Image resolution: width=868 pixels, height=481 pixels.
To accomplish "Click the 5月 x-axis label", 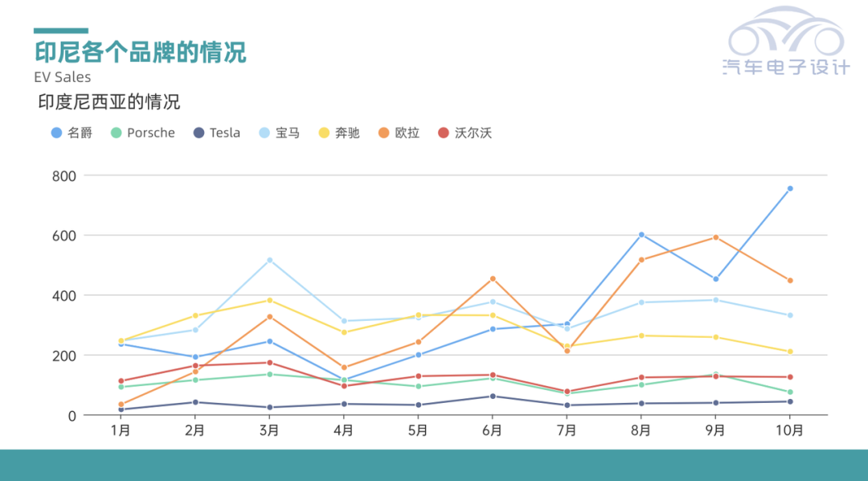I will click(418, 430).
